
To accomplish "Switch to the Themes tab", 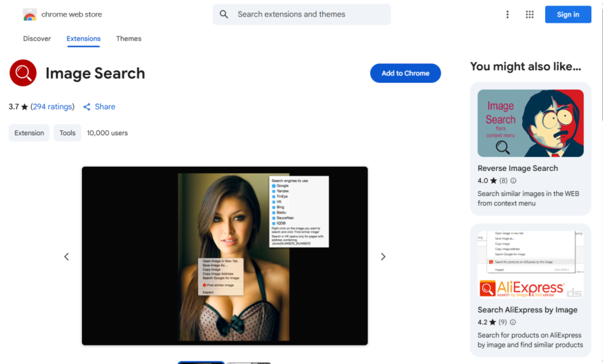I will point(129,39).
